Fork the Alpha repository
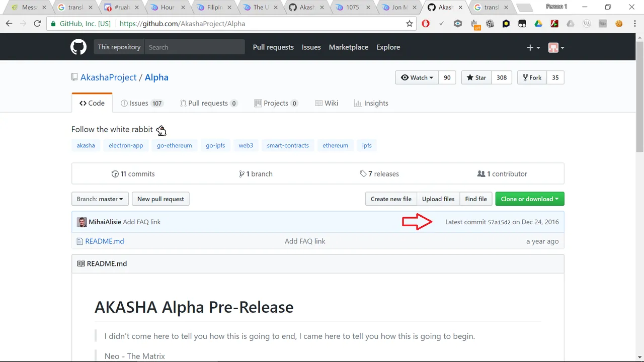644x362 pixels. click(x=532, y=77)
